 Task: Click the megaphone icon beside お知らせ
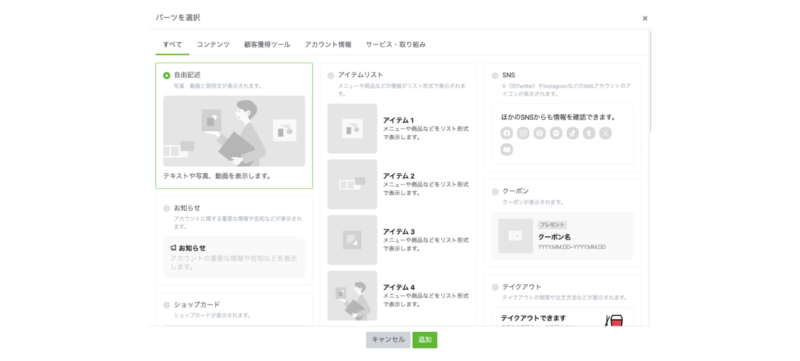point(173,248)
